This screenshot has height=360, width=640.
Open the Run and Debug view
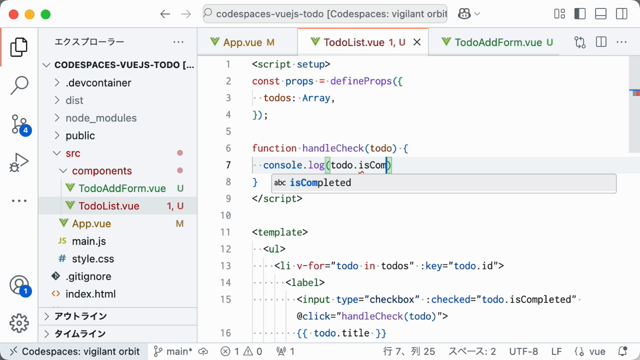(19, 162)
